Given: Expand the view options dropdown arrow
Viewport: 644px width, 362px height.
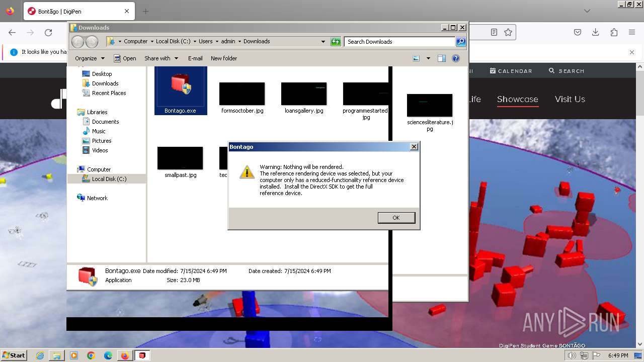Looking at the screenshot, I should coord(428,58).
